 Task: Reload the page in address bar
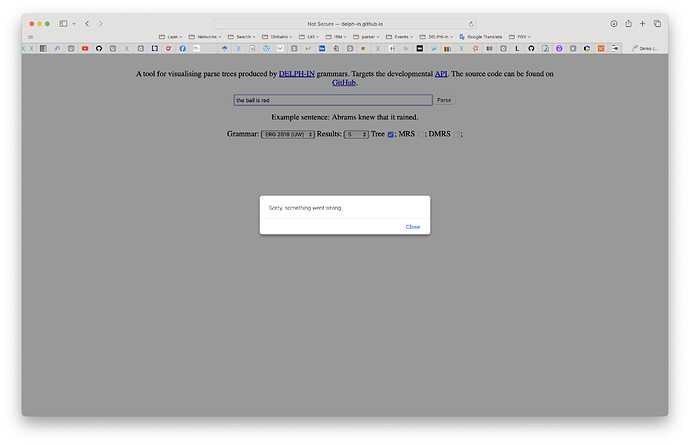(471, 24)
